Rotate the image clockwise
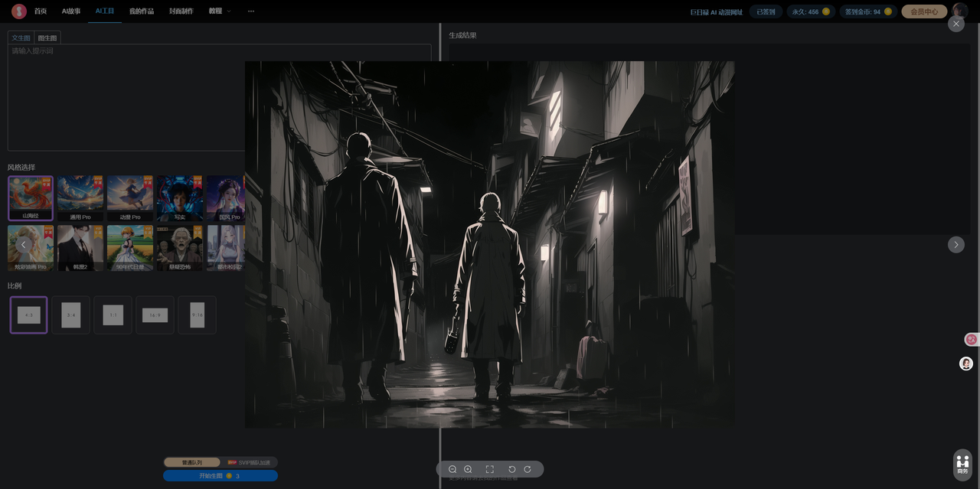This screenshot has height=489, width=980. point(528,469)
